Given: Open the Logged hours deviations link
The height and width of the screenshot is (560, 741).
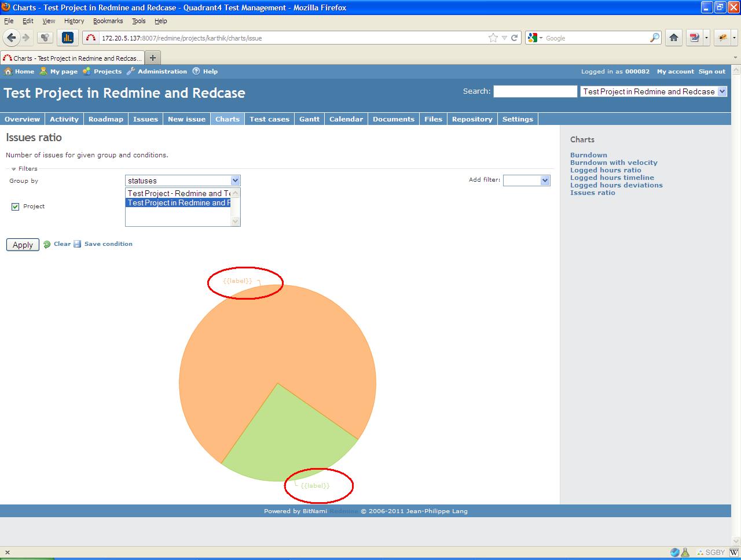Looking at the screenshot, I should [x=617, y=185].
